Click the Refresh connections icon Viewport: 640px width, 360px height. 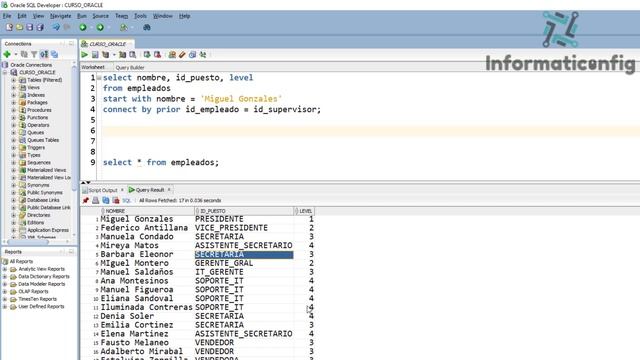tap(24, 54)
